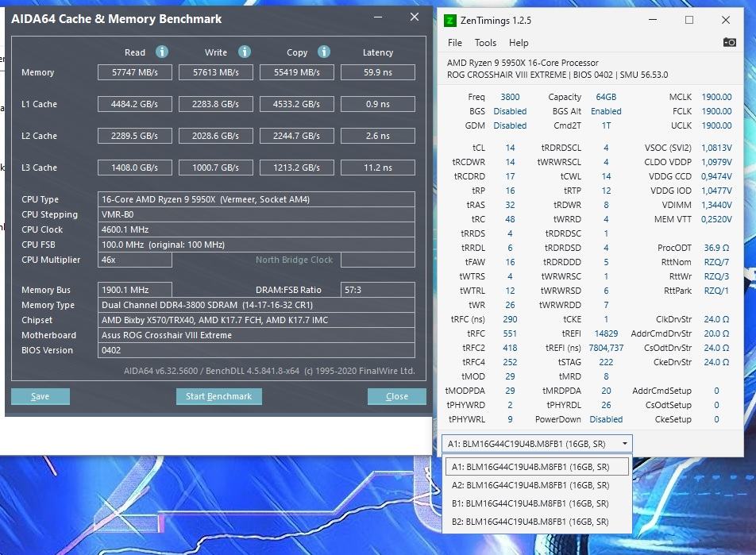Click the Memory Copy value 55419 MB/s
Image resolution: width=756 pixels, height=555 pixels.
[x=297, y=72]
